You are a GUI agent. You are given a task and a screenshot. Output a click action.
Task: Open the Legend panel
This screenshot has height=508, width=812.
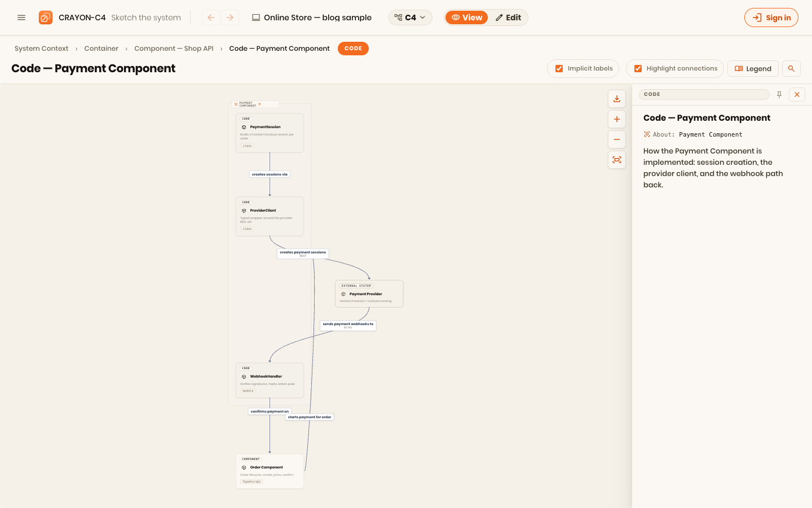pyautogui.click(x=753, y=69)
